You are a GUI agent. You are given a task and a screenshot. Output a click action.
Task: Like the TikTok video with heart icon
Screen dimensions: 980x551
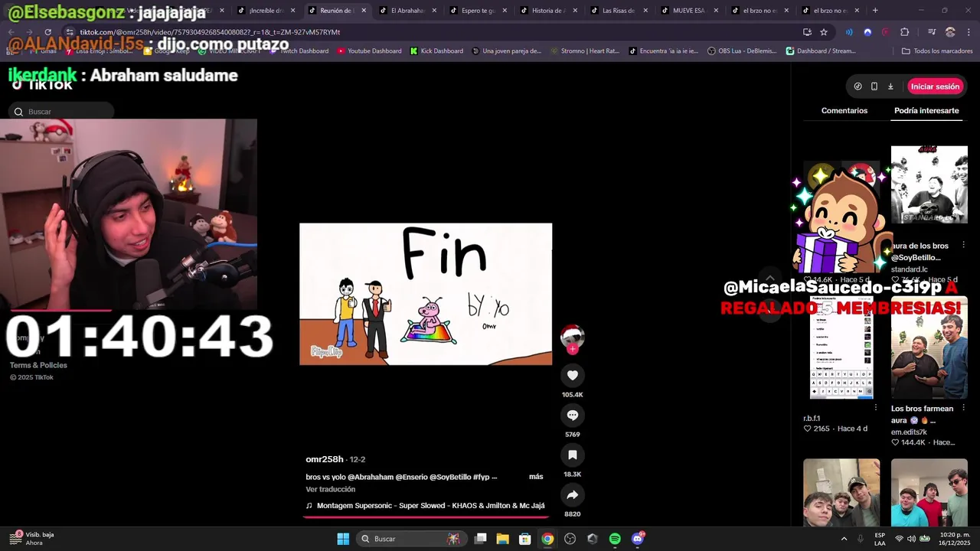coord(572,375)
